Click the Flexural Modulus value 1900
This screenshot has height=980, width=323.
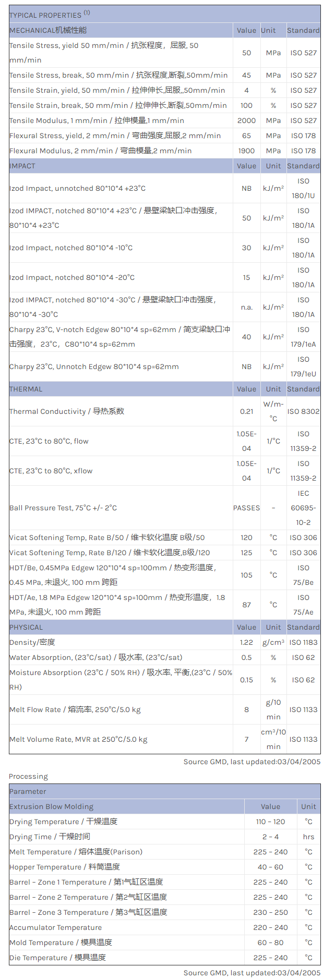(246, 151)
